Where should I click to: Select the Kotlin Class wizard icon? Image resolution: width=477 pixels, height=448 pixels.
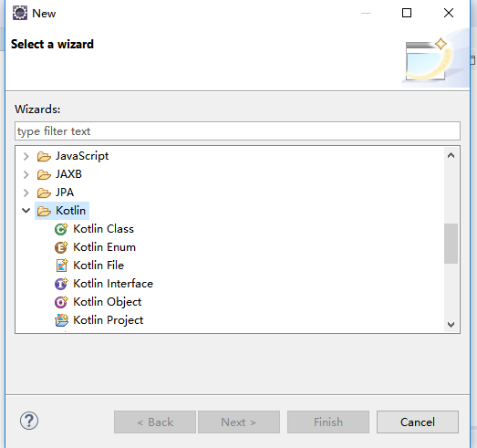61,229
